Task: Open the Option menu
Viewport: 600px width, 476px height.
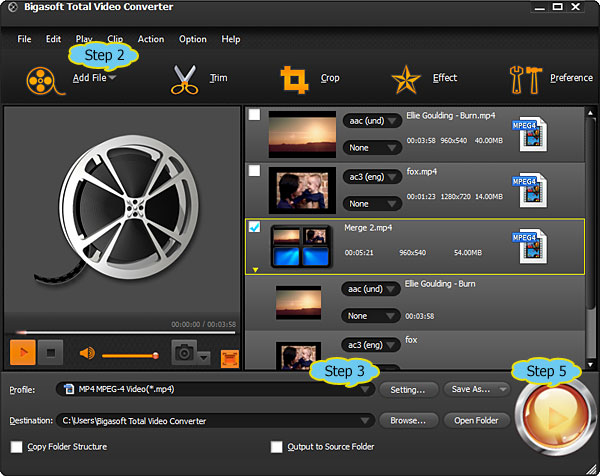Action: [192, 39]
